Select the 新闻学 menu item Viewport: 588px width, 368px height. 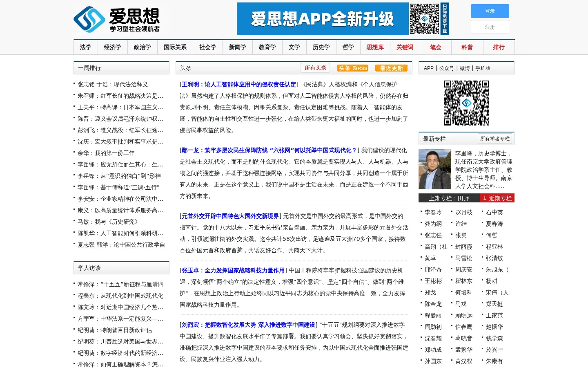tap(238, 47)
